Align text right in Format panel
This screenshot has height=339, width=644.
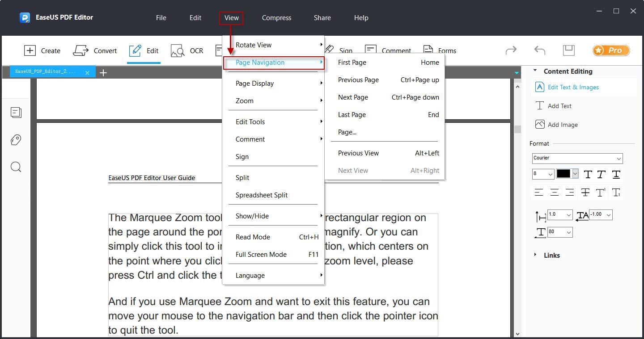click(569, 193)
